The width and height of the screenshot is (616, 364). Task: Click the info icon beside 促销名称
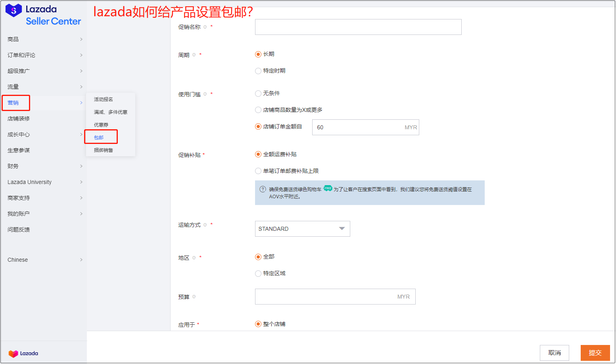point(205,27)
